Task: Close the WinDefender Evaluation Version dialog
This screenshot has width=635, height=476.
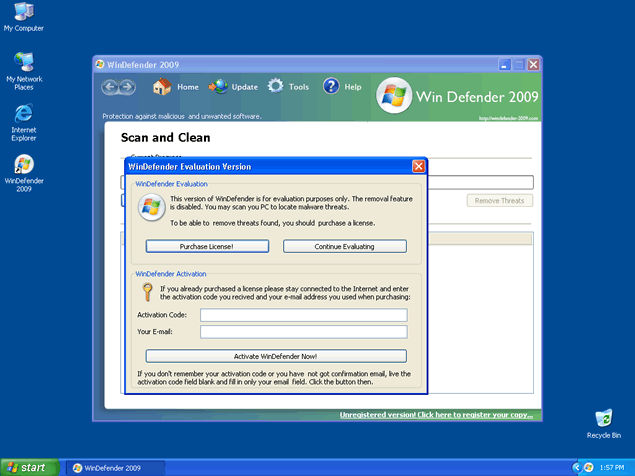Action: click(x=418, y=166)
